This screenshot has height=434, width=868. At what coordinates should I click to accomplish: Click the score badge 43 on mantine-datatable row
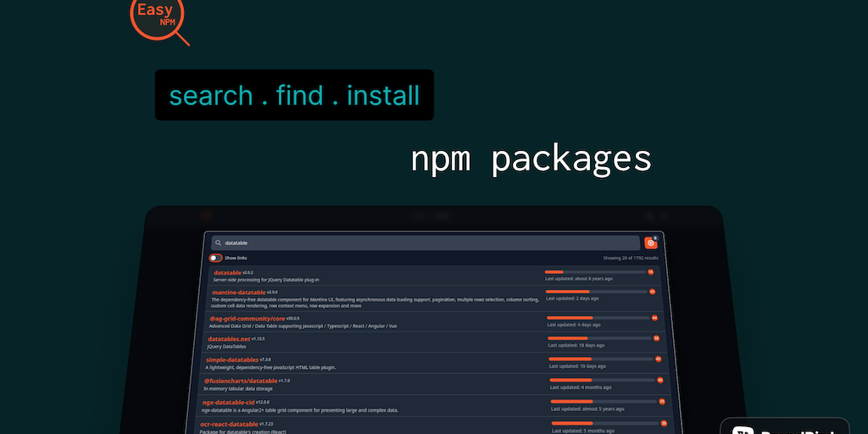tap(652, 292)
